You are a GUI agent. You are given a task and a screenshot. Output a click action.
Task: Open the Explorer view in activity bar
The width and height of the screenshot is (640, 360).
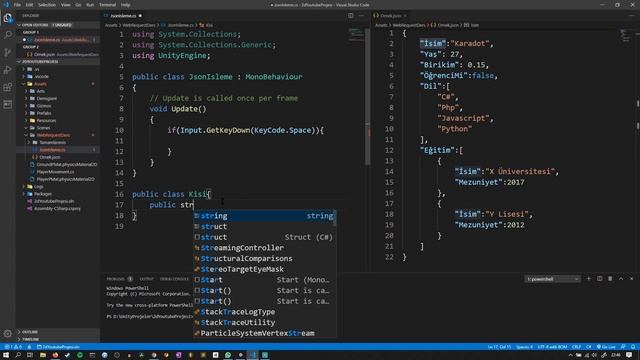click(8, 18)
